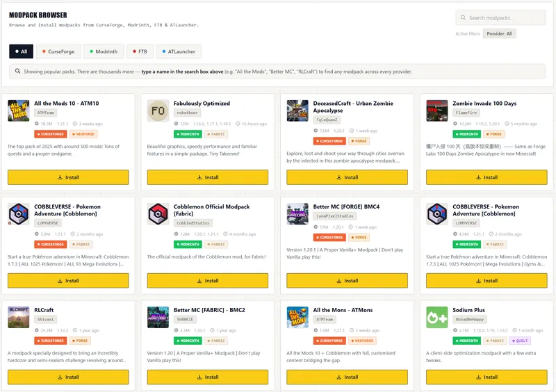The image size is (556, 392).
Task: Install Better MC [FORGE] BMC4
Action: point(347,281)
